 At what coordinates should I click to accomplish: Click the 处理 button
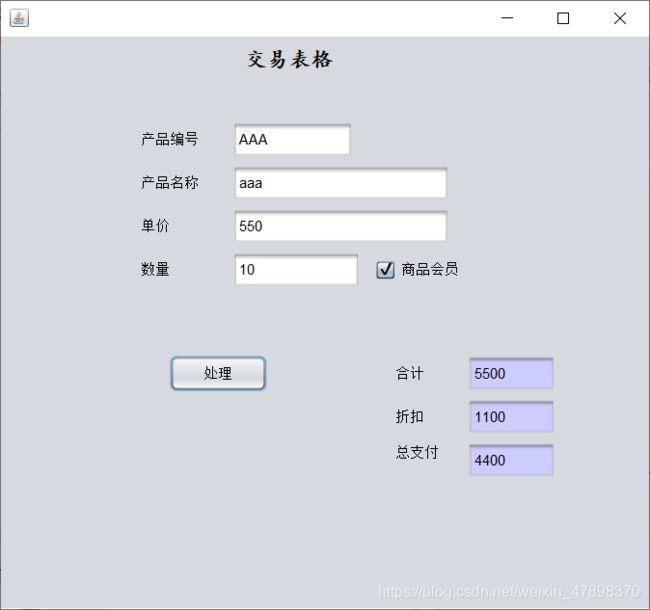(x=218, y=373)
